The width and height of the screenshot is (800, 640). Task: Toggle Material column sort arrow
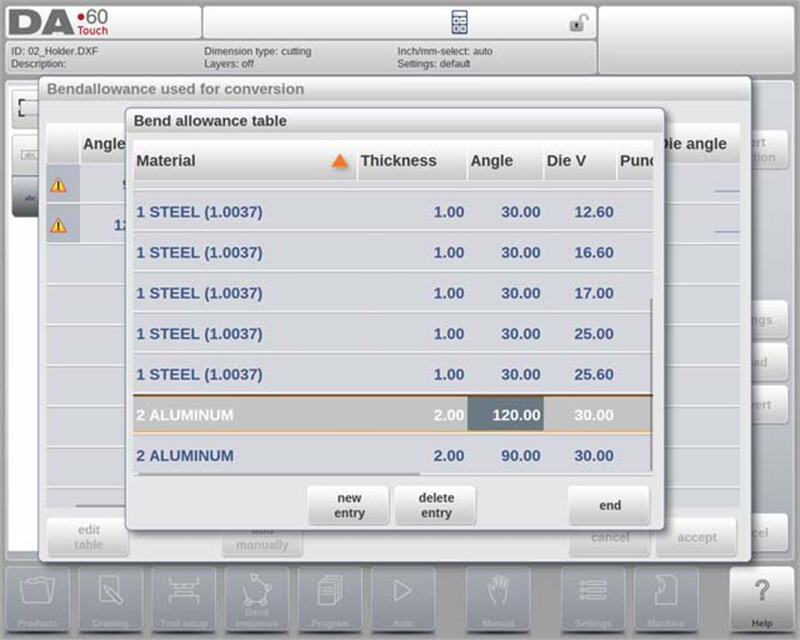[340, 161]
